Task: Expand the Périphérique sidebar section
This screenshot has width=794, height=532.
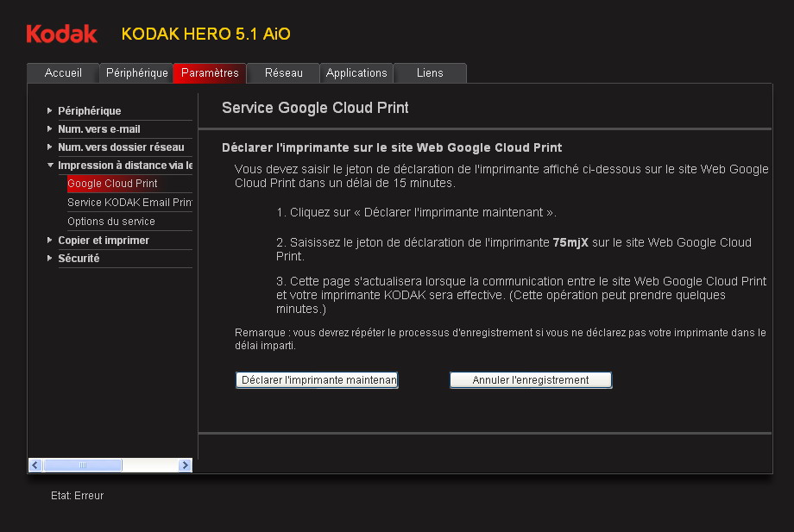Action: pyautogui.click(x=89, y=111)
